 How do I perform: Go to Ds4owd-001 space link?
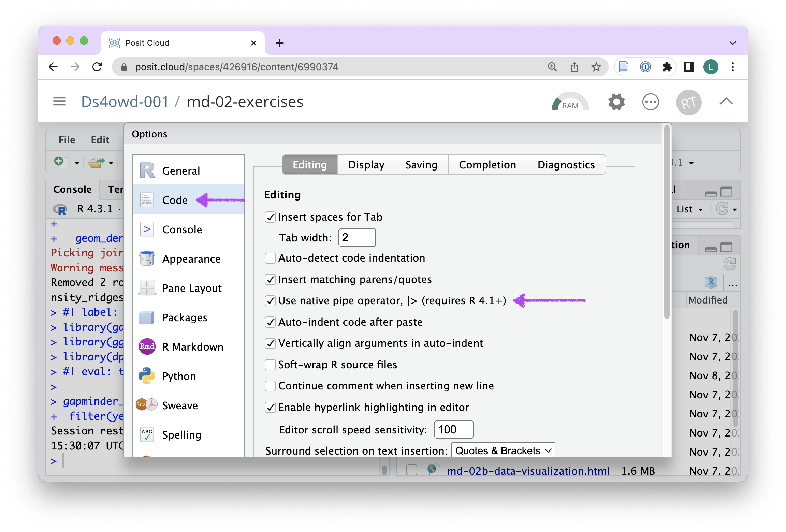tap(125, 102)
